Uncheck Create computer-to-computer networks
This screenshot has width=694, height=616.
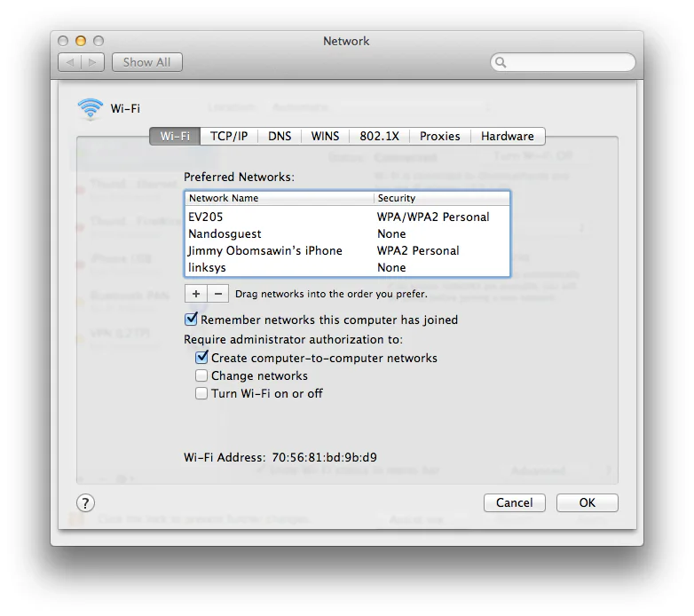coord(201,357)
